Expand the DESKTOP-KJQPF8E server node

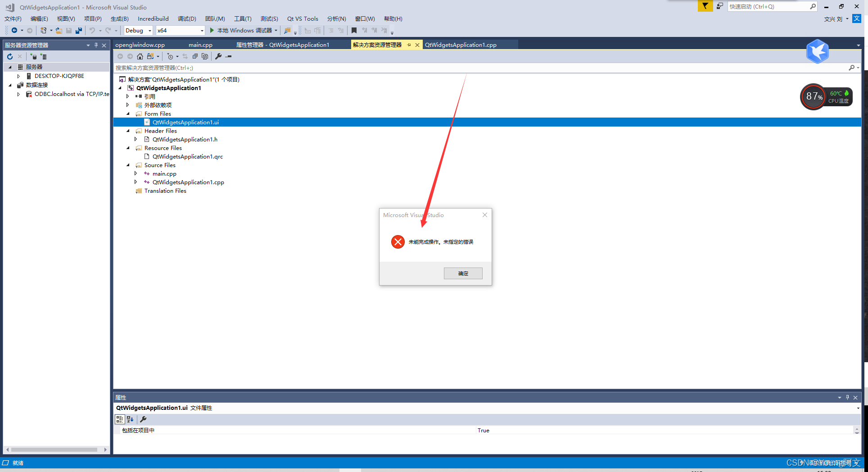click(18, 76)
